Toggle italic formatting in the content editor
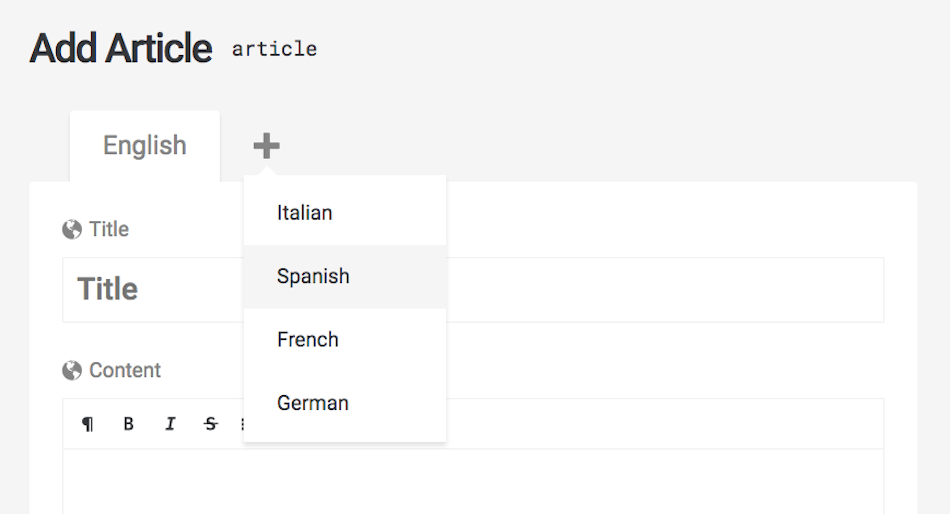950x514 pixels. (170, 424)
